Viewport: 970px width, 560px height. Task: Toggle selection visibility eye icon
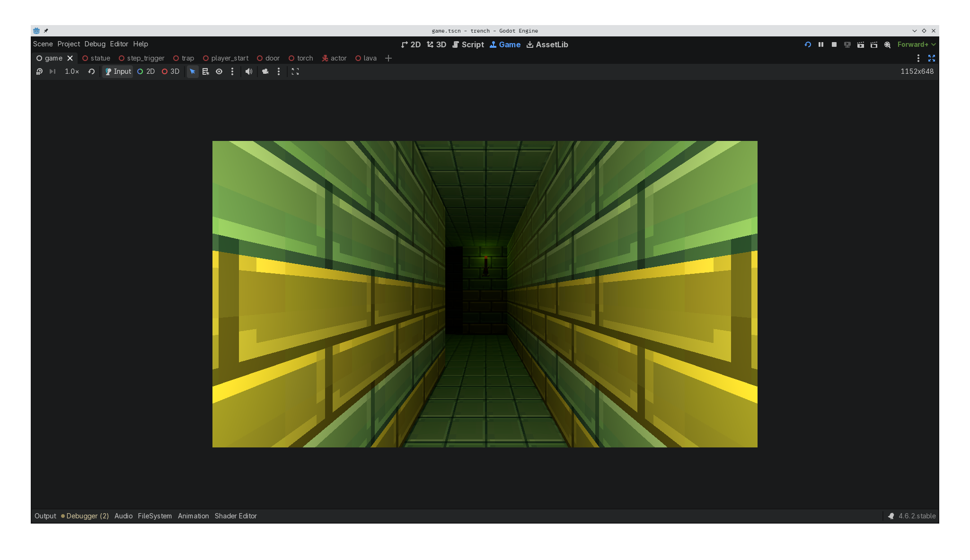[219, 71]
